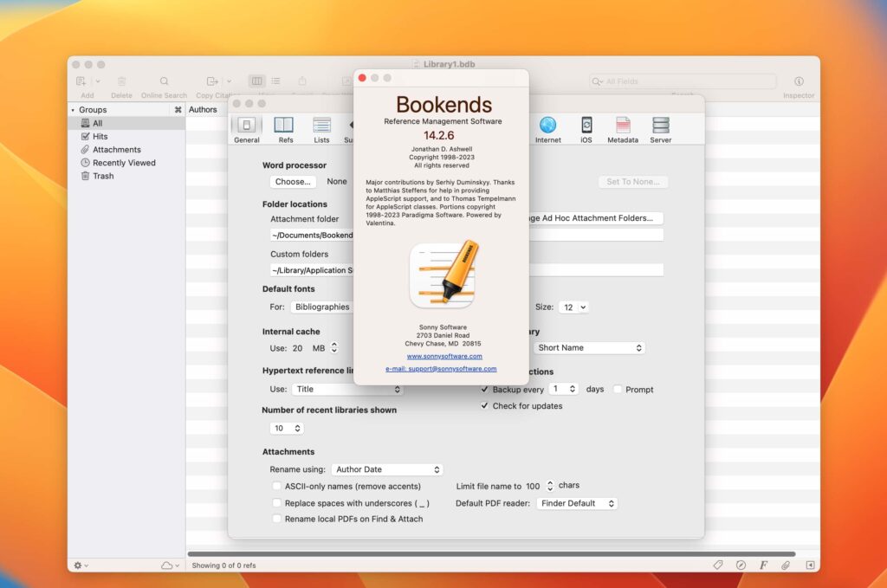
Task: Toggle Replace spaces with underscores
Action: (278, 502)
